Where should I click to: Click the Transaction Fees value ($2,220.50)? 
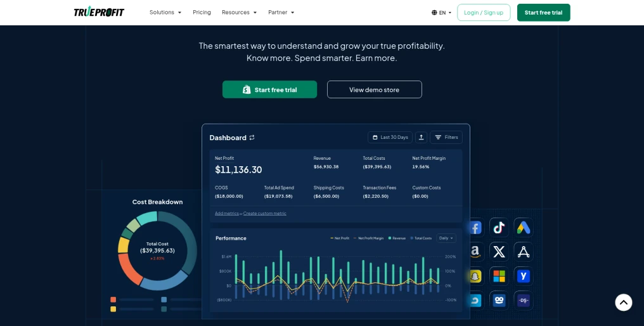tap(375, 197)
